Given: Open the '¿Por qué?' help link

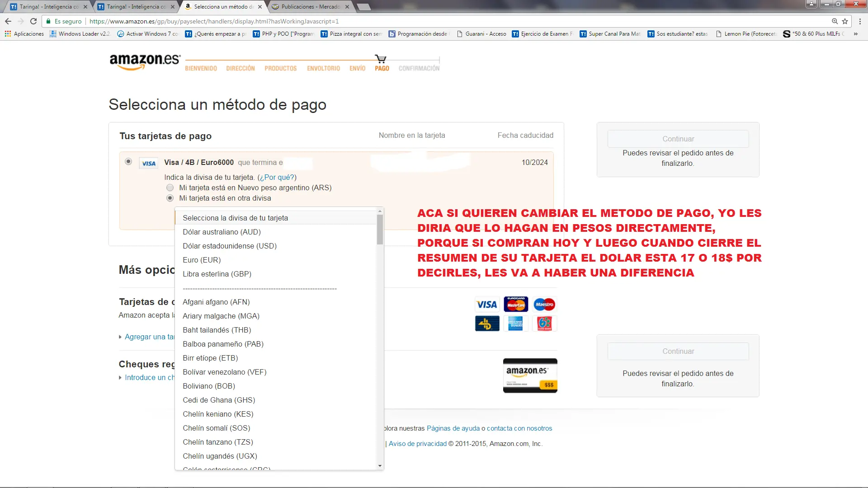Looking at the screenshot, I should click(x=278, y=177).
